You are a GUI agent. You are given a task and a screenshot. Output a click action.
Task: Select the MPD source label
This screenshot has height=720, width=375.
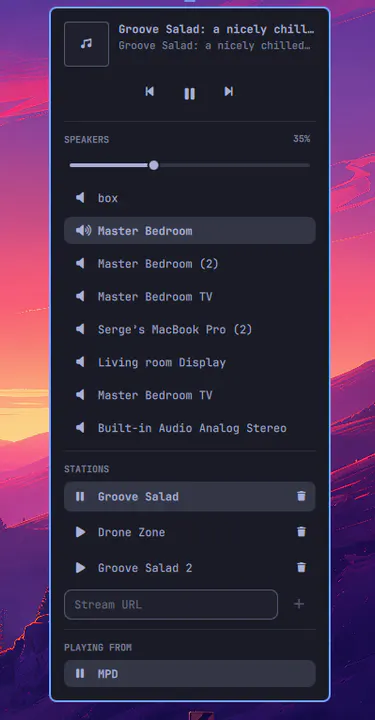pos(108,674)
